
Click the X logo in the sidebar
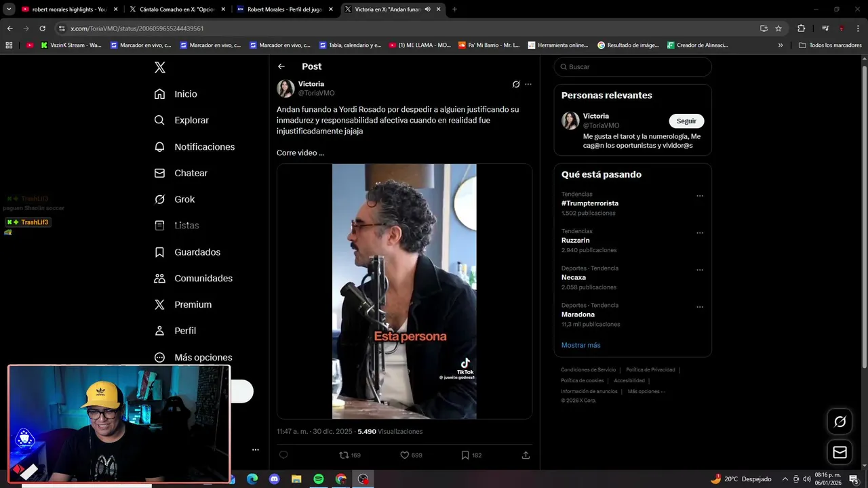tap(159, 67)
